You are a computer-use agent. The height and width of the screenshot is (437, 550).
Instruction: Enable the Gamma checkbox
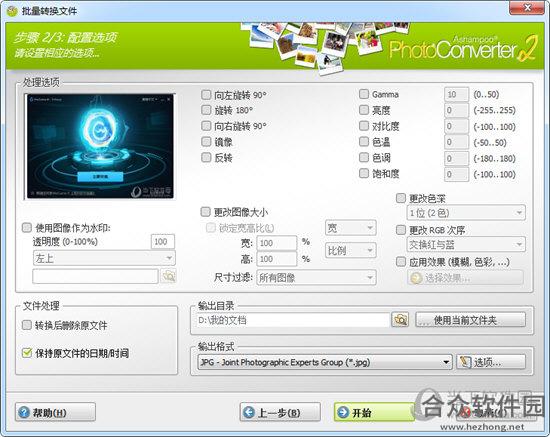(364, 94)
